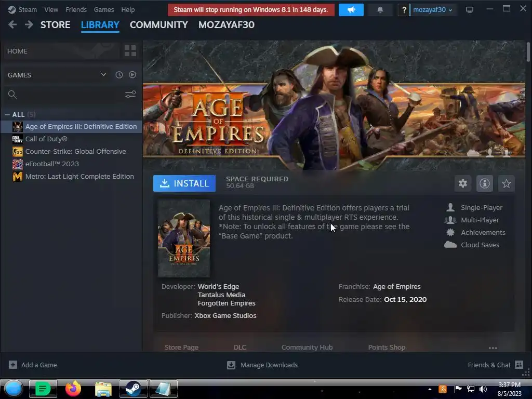
Task: Open the Age of Empires franchise link
Action: pos(396,286)
